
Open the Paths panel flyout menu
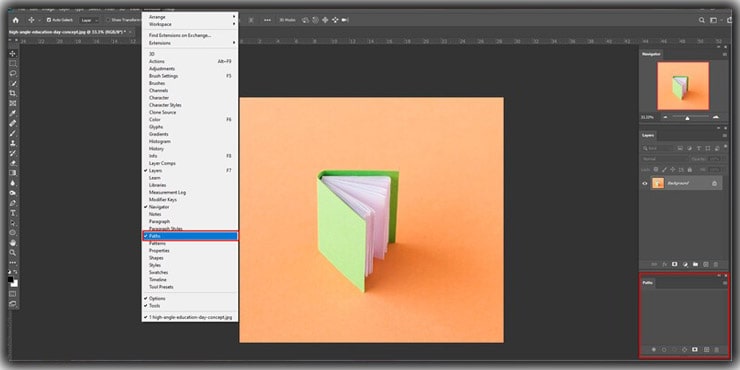click(x=725, y=283)
